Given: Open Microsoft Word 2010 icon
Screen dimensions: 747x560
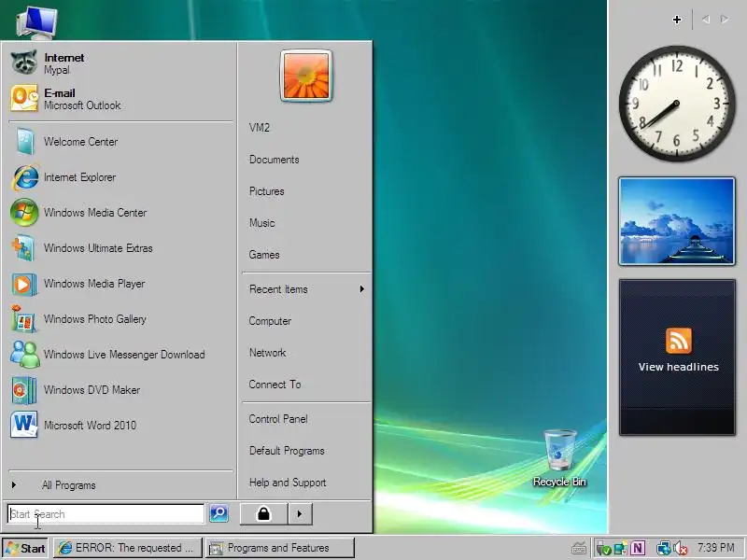Looking at the screenshot, I should click(24, 425).
